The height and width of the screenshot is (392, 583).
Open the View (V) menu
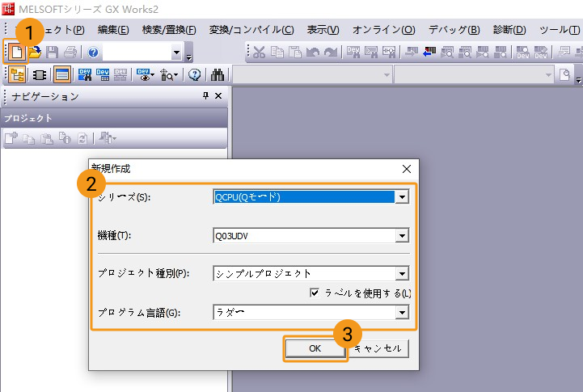323,30
